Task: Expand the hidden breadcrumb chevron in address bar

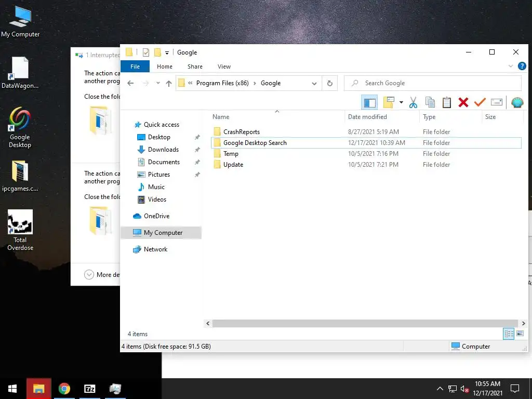Action: click(190, 83)
